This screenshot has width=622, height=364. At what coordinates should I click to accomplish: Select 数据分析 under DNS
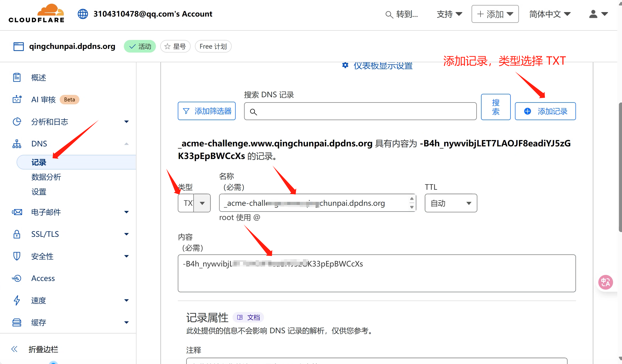(46, 177)
